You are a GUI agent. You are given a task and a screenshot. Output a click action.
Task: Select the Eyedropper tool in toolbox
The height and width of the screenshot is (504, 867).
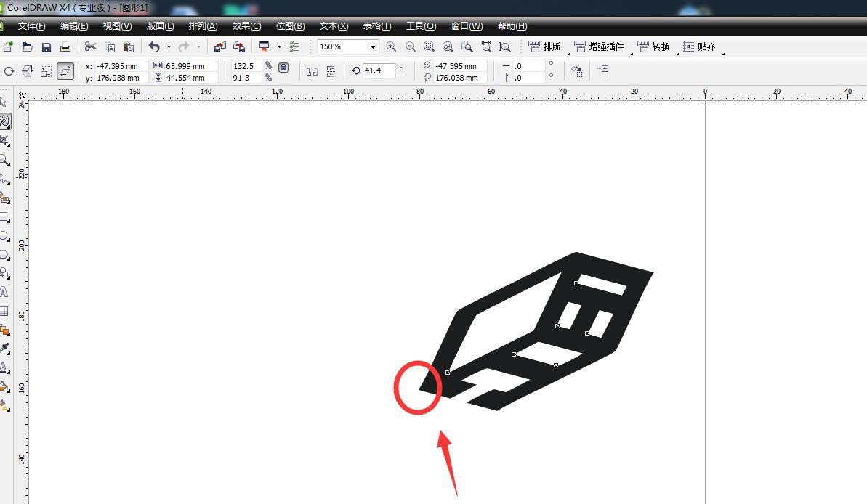[4, 349]
